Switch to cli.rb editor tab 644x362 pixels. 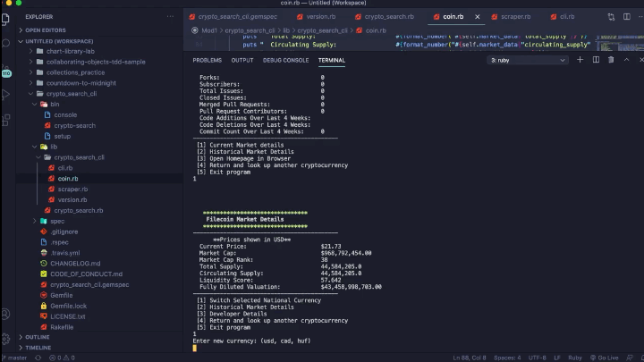coord(563,17)
